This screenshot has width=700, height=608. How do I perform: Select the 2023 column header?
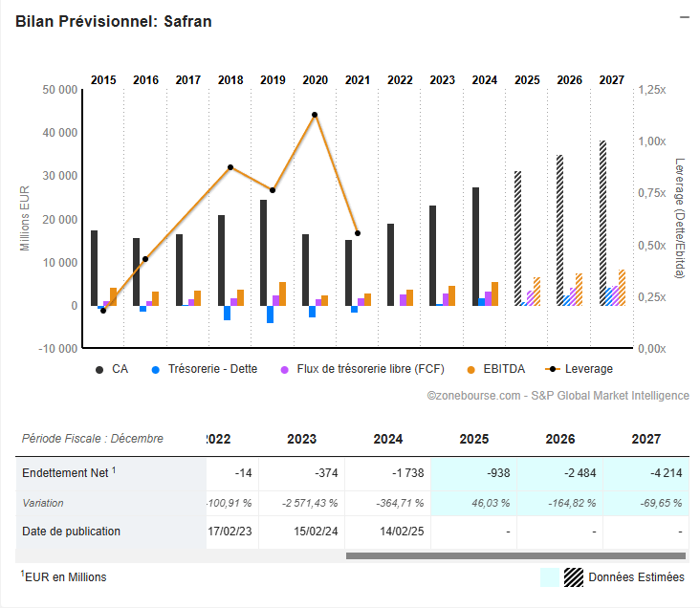[x=302, y=439]
